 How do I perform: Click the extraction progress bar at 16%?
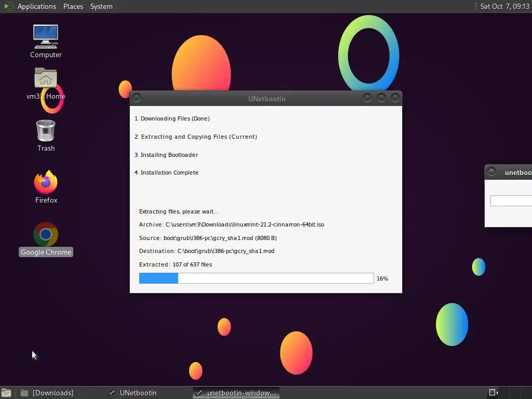coord(257,278)
